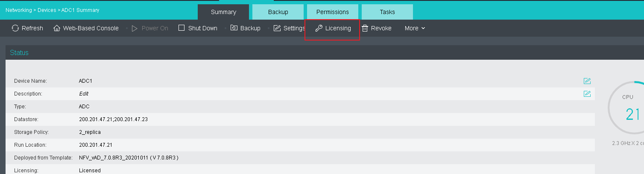Switch to the Summary tab

pos(223,12)
